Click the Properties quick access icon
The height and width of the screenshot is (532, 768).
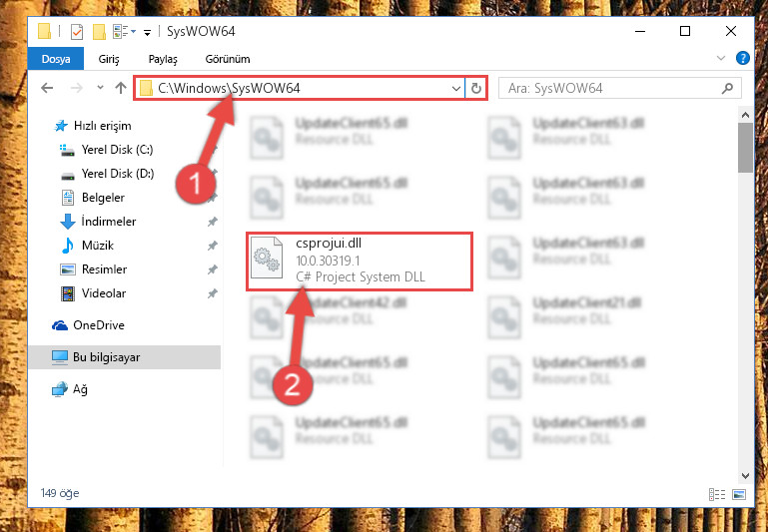tap(77, 32)
